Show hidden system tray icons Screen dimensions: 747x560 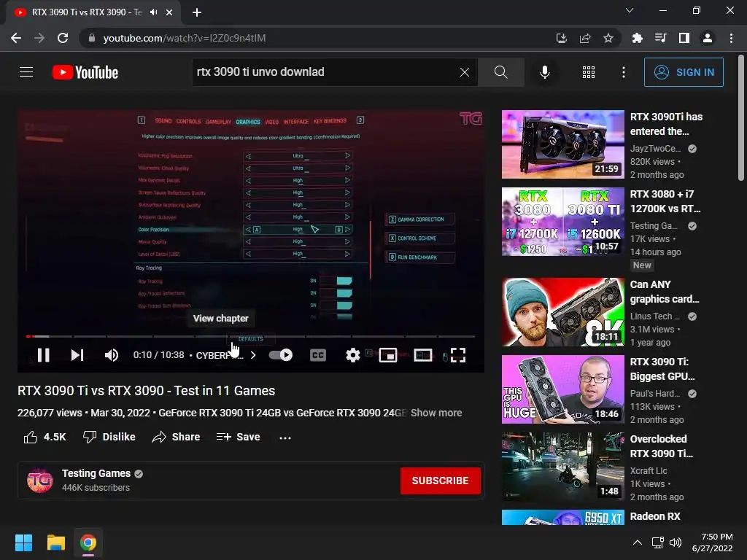[x=638, y=542]
